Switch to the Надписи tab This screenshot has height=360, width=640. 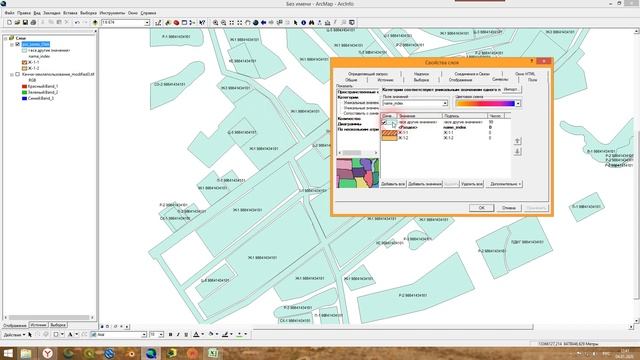pyautogui.click(x=421, y=74)
